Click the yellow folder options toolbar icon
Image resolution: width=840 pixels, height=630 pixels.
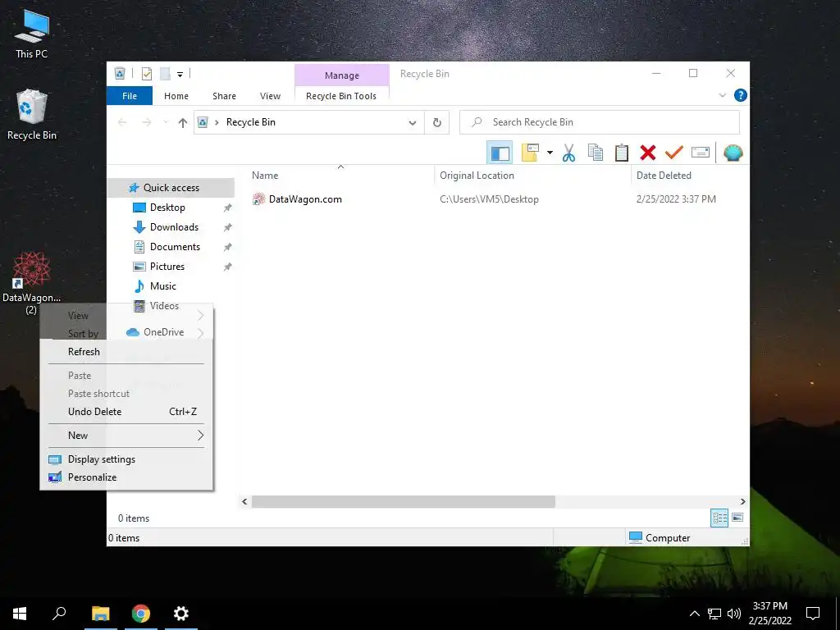[530, 153]
